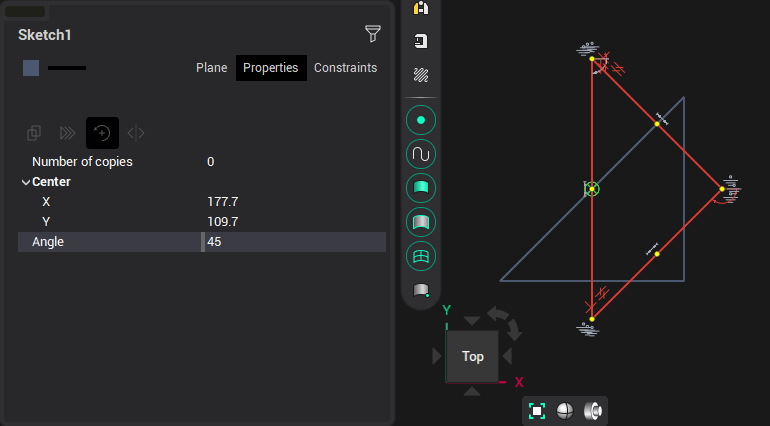Open the Plane tab
The height and width of the screenshot is (426, 770).
211,68
